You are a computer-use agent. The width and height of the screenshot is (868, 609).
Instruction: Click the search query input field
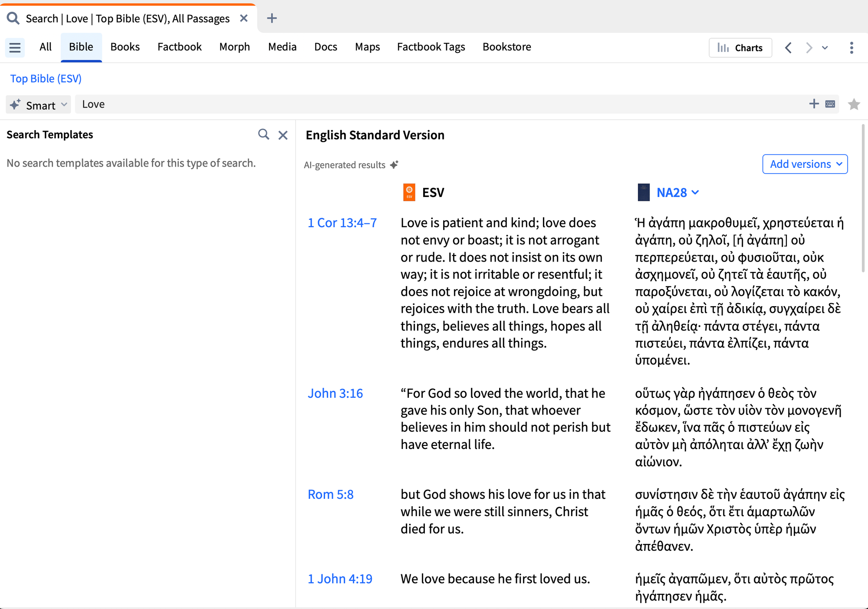[x=441, y=104]
